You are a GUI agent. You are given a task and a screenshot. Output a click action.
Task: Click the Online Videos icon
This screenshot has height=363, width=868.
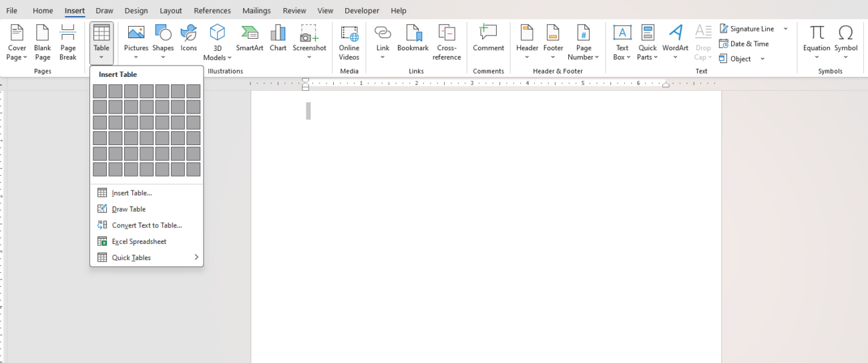[349, 33]
